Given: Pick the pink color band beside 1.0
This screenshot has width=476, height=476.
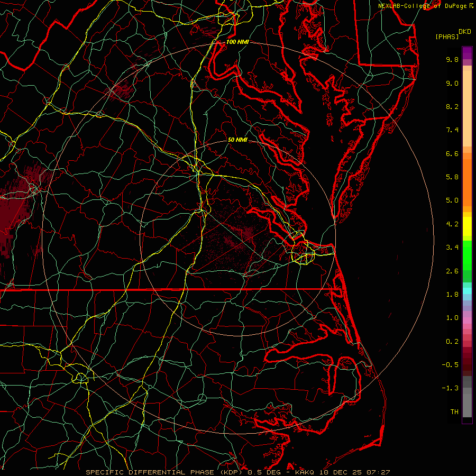Looking at the screenshot, I should [467, 321].
